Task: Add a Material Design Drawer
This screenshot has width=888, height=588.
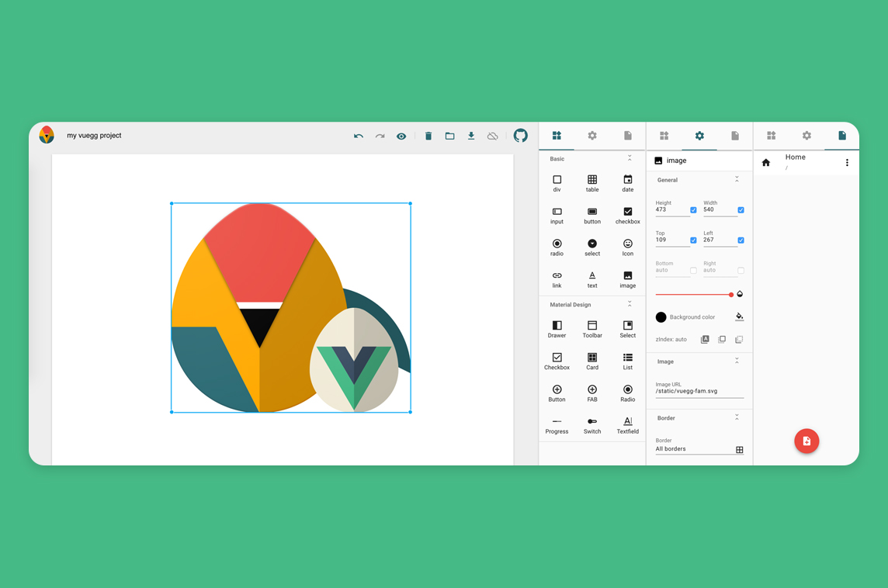Action: pyautogui.click(x=557, y=330)
